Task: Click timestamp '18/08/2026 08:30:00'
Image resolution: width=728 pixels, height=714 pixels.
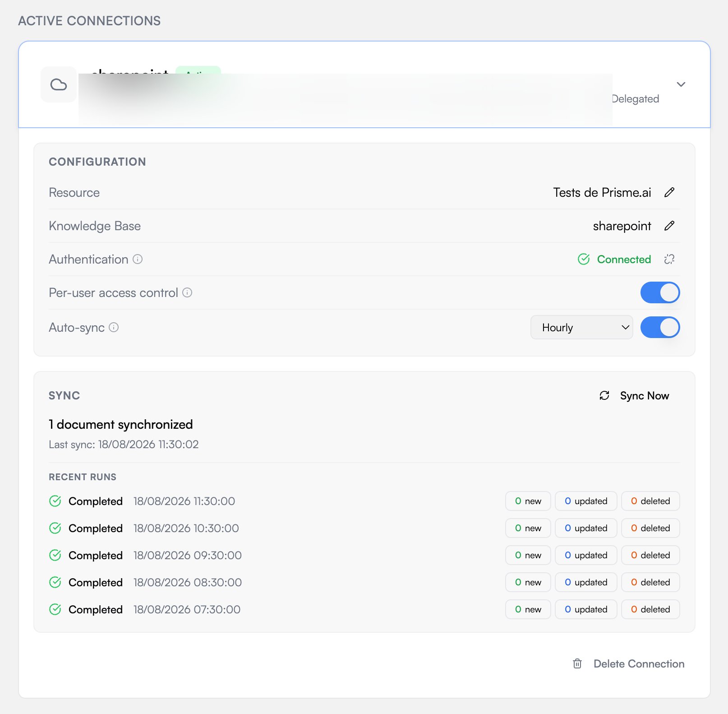Action: (x=188, y=582)
